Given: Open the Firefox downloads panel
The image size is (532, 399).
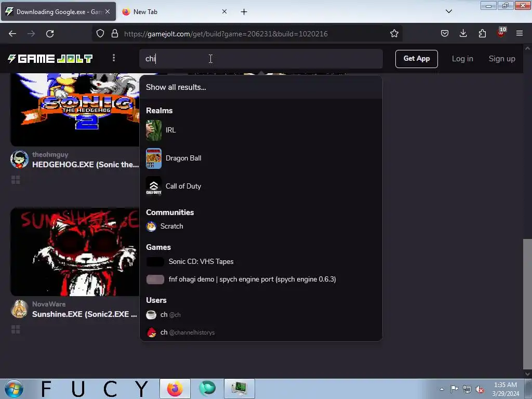Looking at the screenshot, I should pos(463,33).
